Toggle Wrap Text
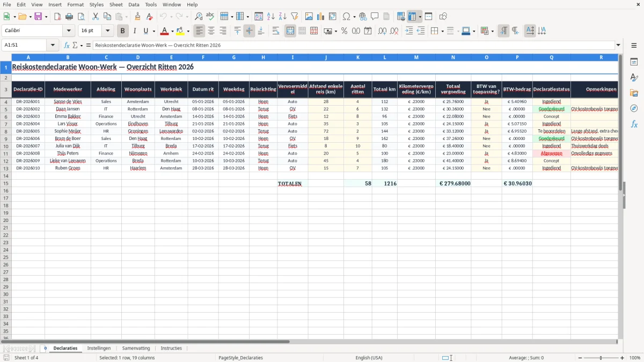The height and width of the screenshot is (362, 644). [276, 31]
